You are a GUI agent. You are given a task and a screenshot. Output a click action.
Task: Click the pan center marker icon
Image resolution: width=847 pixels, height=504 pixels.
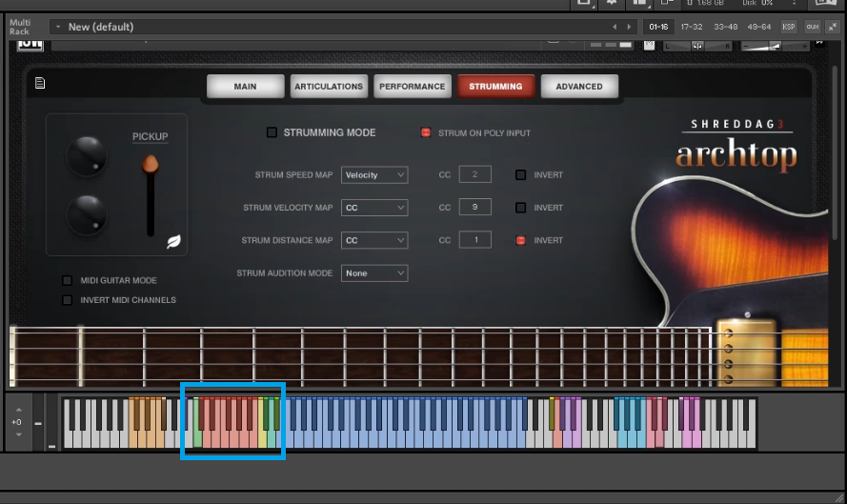point(697,46)
